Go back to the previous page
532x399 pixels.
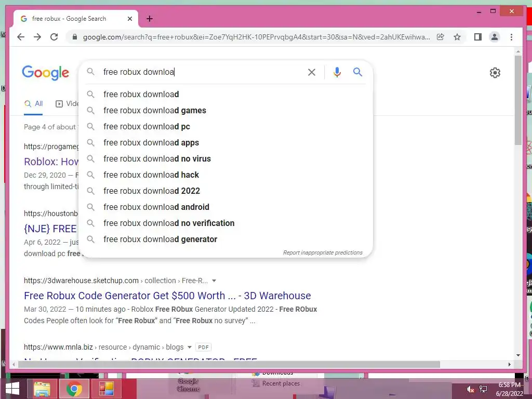click(21, 37)
